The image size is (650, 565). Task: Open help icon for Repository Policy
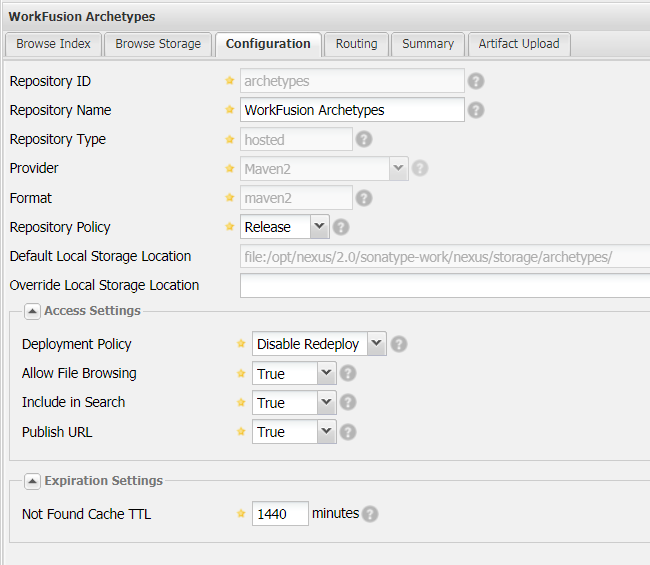click(x=341, y=227)
